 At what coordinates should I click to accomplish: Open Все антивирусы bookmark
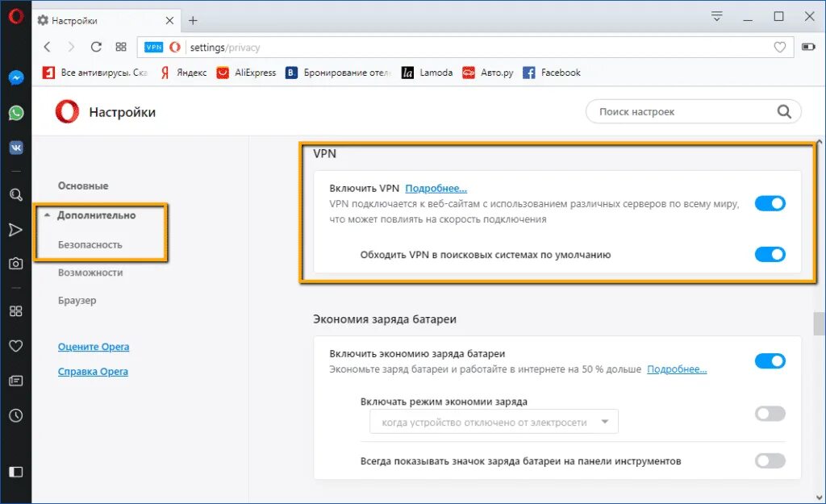tap(95, 73)
